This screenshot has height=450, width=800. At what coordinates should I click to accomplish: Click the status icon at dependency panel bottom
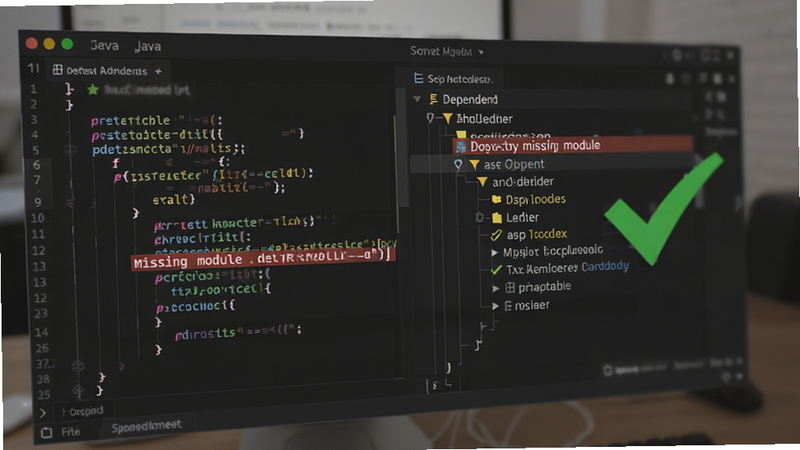point(608,370)
